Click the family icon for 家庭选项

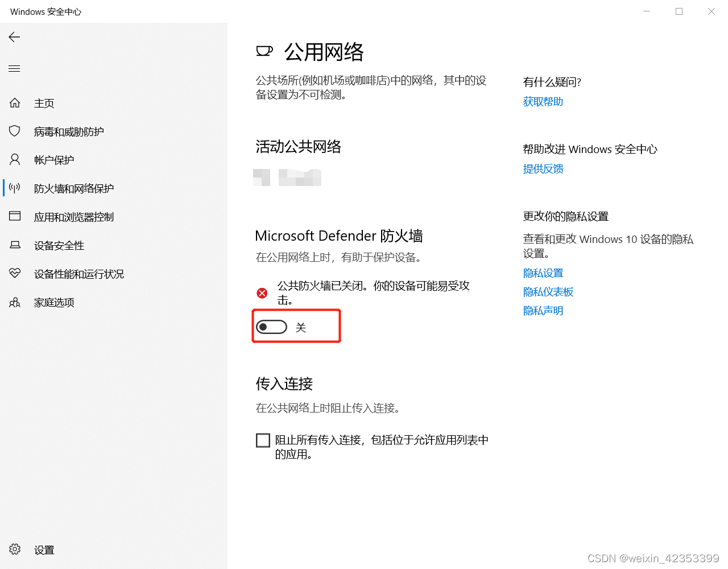pos(15,302)
